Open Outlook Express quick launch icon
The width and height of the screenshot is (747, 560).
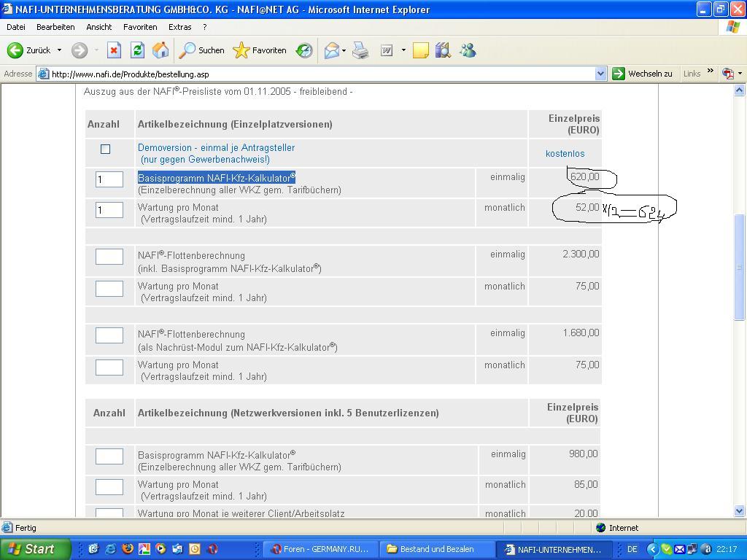178,549
